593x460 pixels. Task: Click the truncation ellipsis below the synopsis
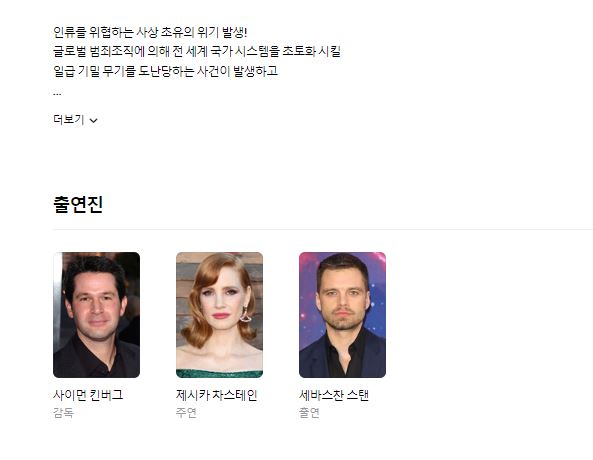pyautogui.click(x=57, y=93)
